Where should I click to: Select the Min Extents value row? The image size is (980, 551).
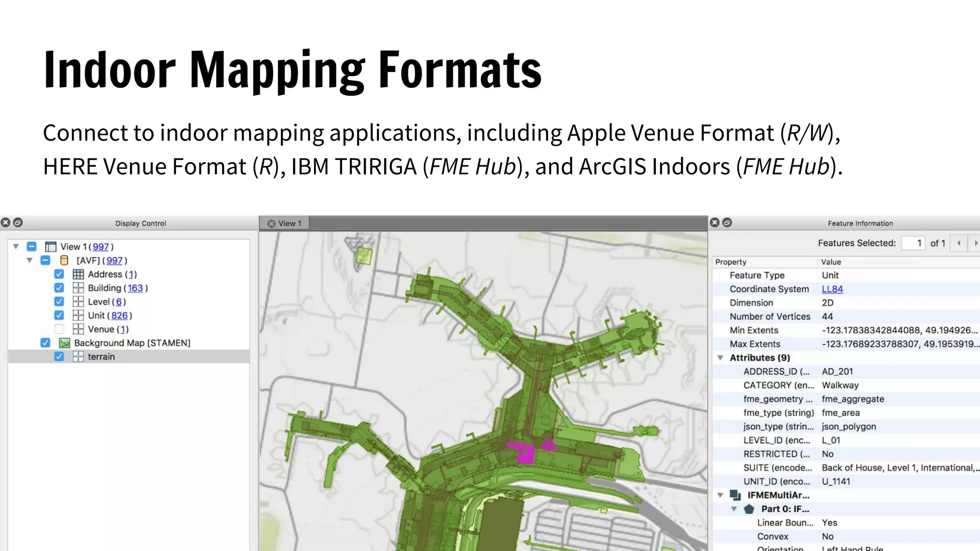[x=900, y=331]
